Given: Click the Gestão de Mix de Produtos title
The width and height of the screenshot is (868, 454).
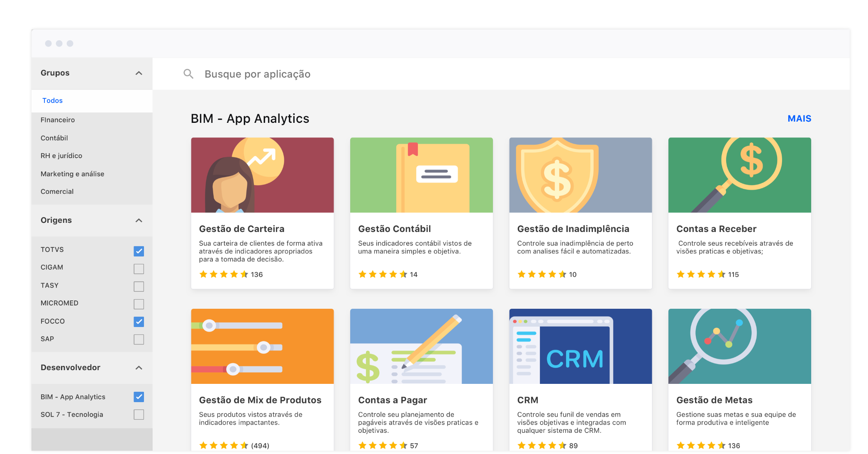Looking at the screenshot, I should pos(260,400).
